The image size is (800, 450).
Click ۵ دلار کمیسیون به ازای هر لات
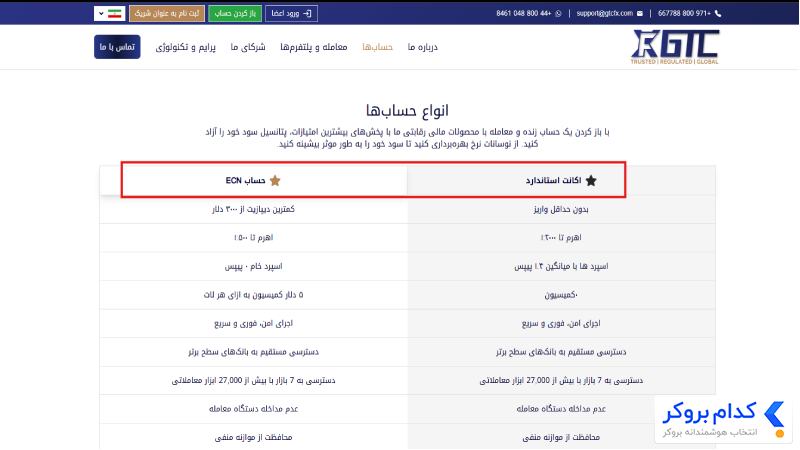point(254,295)
